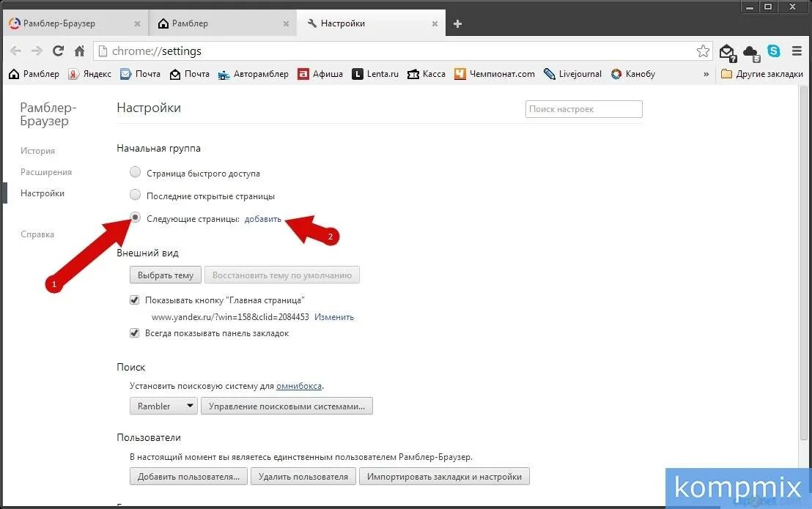Screen dimensions: 812x509
Task: Click the Выбрать тему button
Action: tap(166, 275)
